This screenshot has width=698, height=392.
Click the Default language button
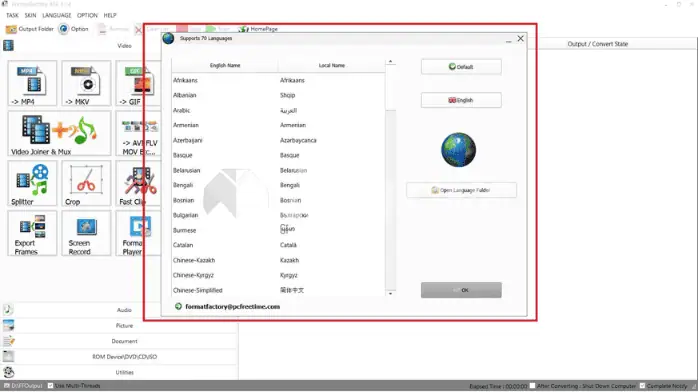[461, 67]
